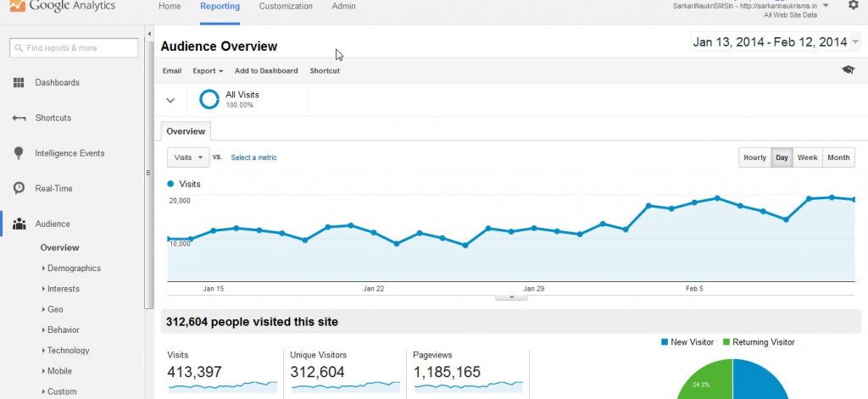Go to the Customization tab
This screenshot has height=399, width=868.
[286, 7]
